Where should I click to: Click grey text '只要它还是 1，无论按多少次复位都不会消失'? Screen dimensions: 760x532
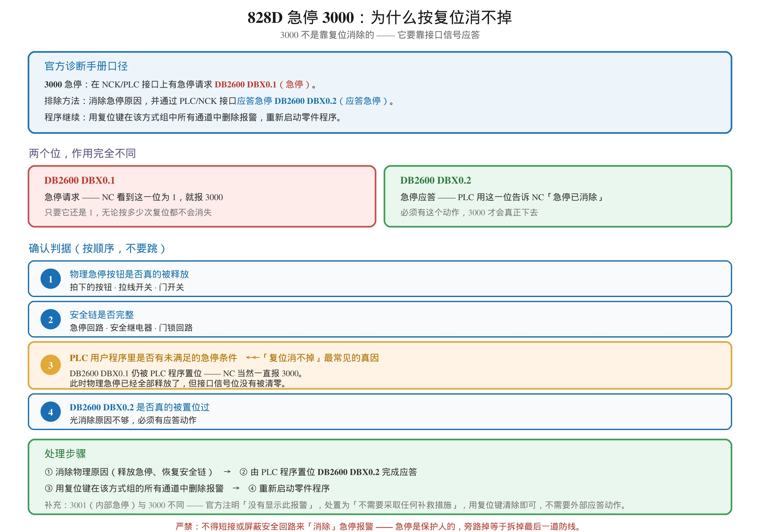coord(128,212)
